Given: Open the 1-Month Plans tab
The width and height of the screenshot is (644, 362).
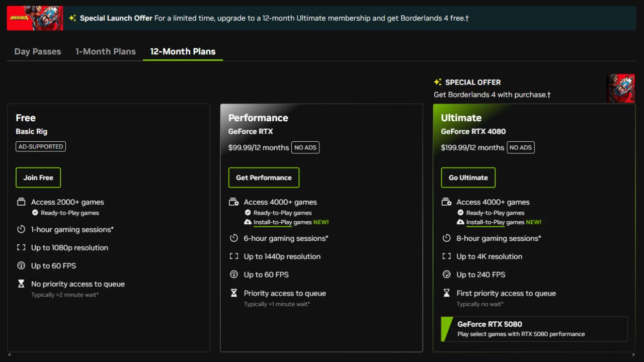Looking at the screenshot, I should (x=106, y=51).
